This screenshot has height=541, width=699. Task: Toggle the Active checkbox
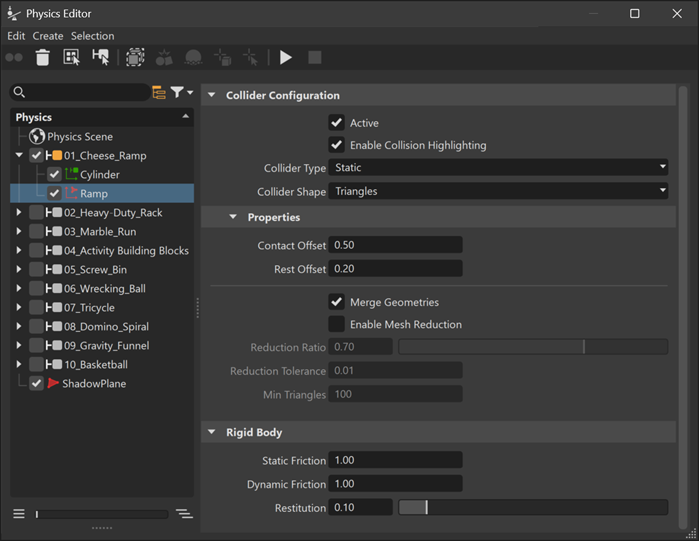(337, 123)
